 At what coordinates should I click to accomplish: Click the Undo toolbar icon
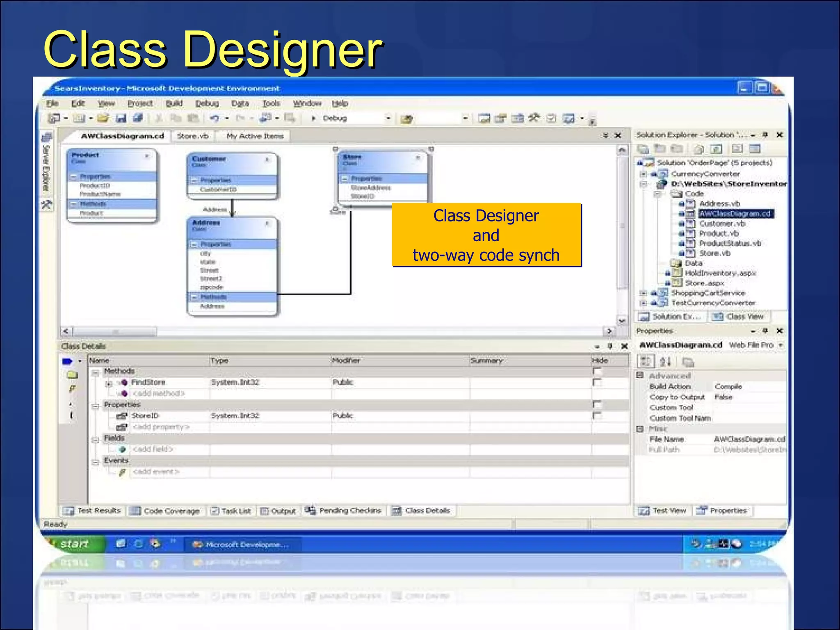(x=215, y=119)
